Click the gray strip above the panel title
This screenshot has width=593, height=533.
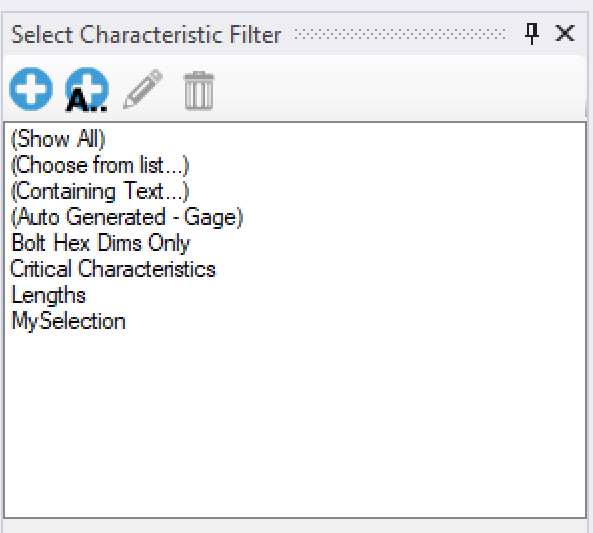[x=296, y=5]
